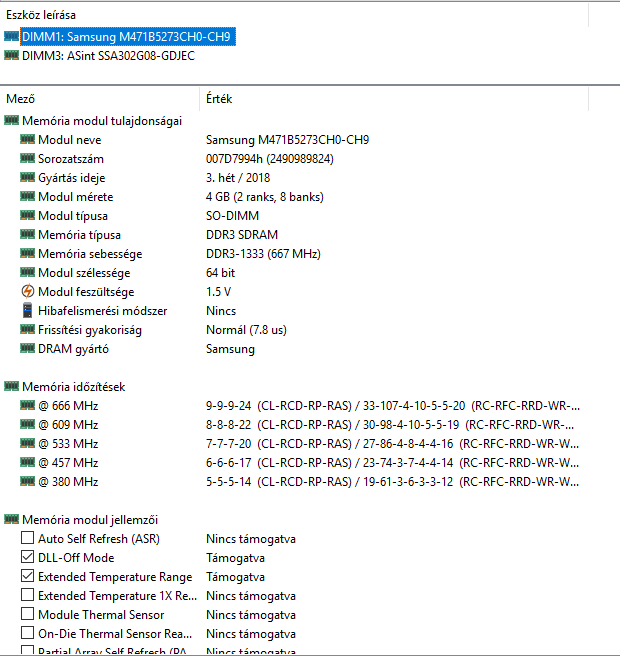Screen dimensions: 620x656
Task: Click the memory chip icon beside DIMM3
Action: coord(11,55)
